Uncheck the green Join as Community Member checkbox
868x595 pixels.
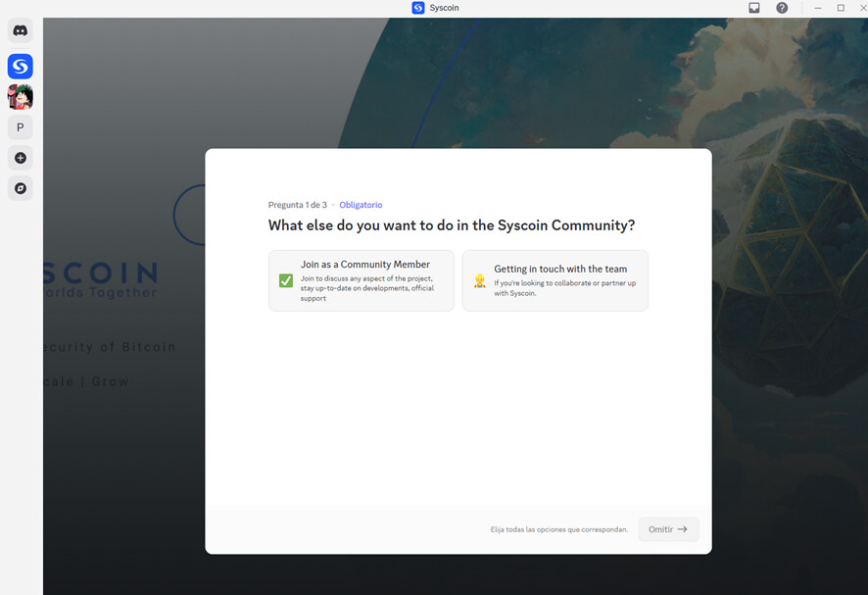pyautogui.click(x=286, y=281)
